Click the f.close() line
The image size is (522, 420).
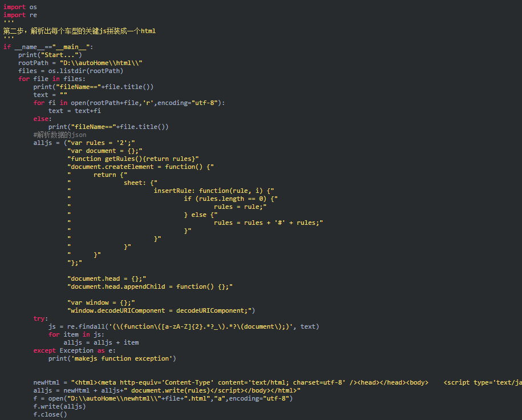coord(50,415)
